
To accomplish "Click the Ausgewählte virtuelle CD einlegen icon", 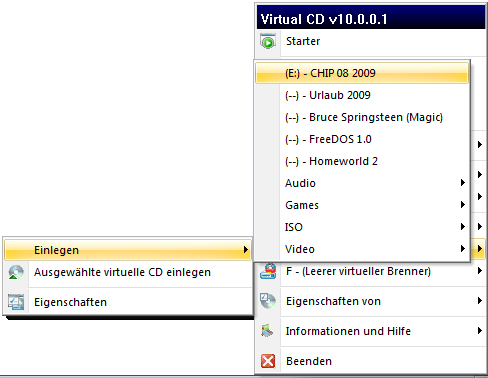I will (16, 272).
